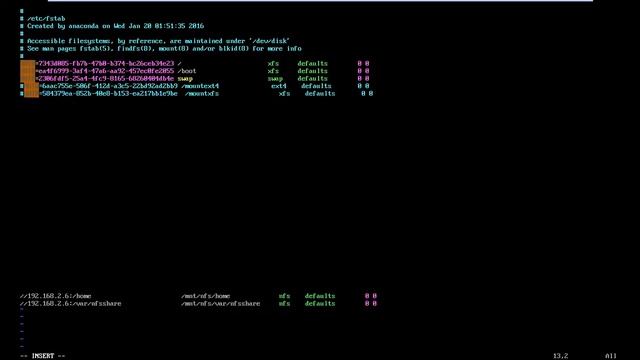Screen dimensions: 640x360
Task: Click the "13,2" cursor position indicator
Action: (x=560, y=356)
